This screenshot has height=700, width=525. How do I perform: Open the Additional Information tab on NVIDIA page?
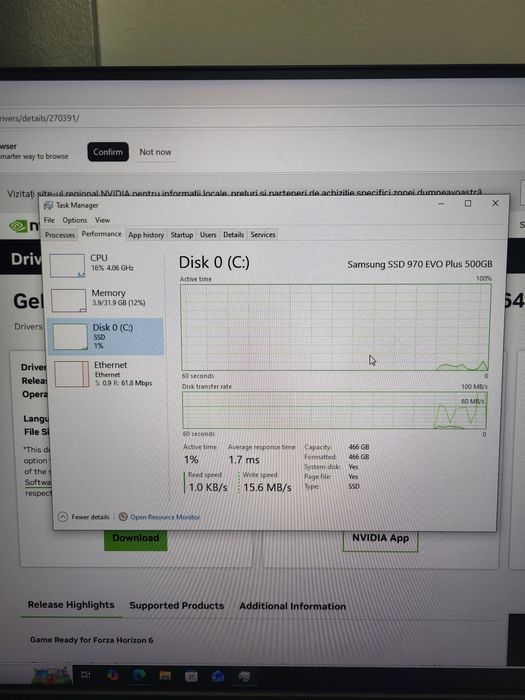tap(292, 606)
